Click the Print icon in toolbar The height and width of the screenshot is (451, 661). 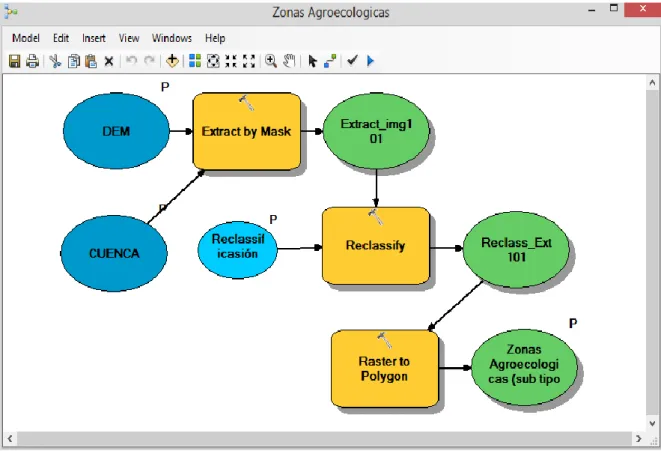point(32,61)
